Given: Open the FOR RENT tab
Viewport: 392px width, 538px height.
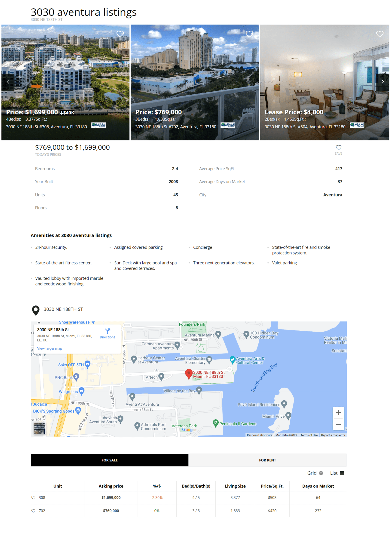Looking at the screenshot, I should point(267,460).
